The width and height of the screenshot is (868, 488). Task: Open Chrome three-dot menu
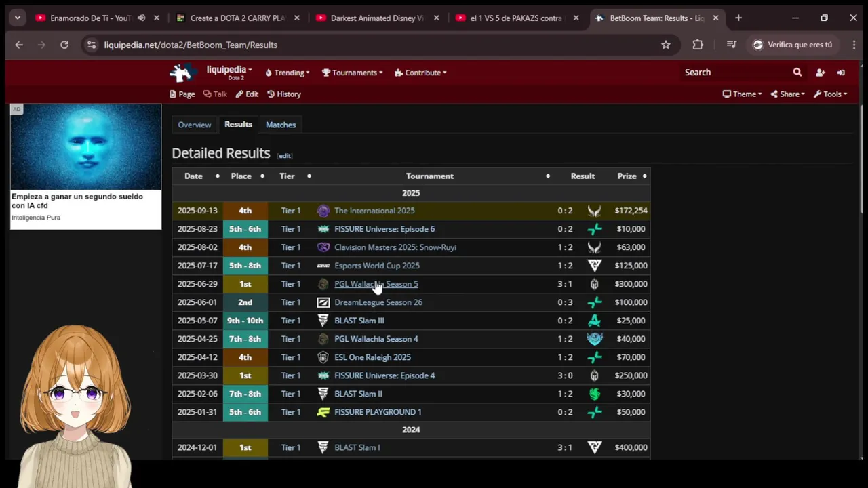point(854,45)
